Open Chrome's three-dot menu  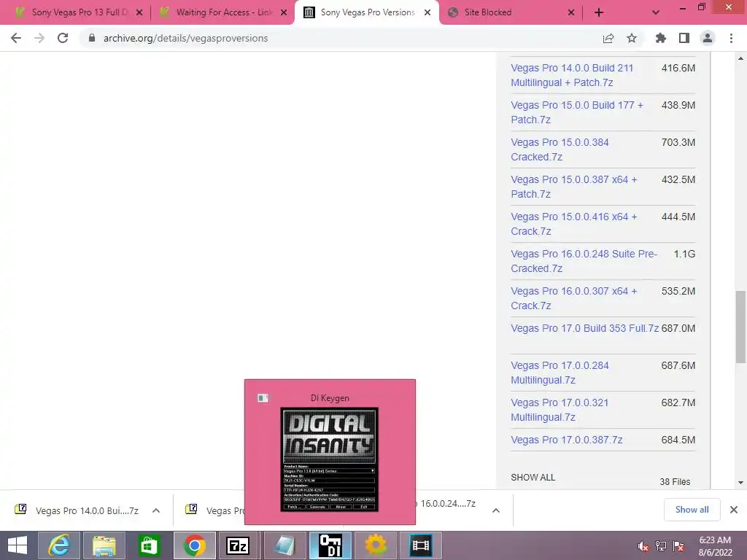click(x=731, y=38)
